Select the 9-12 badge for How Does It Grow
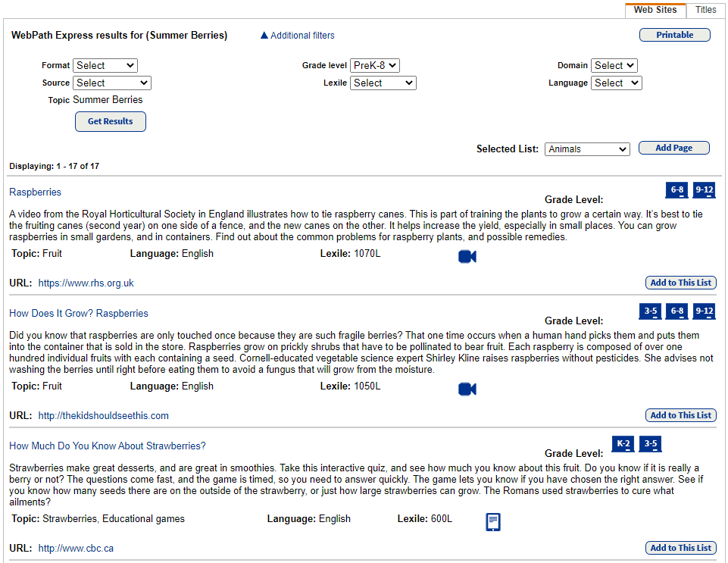The image size is (728, 563). (x=704, y=311)
